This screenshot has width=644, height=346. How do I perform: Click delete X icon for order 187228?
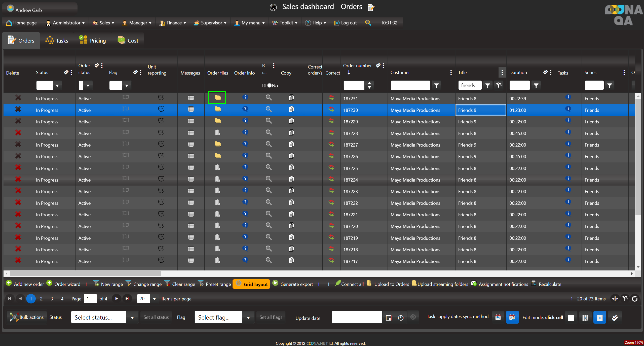[18, 133]
